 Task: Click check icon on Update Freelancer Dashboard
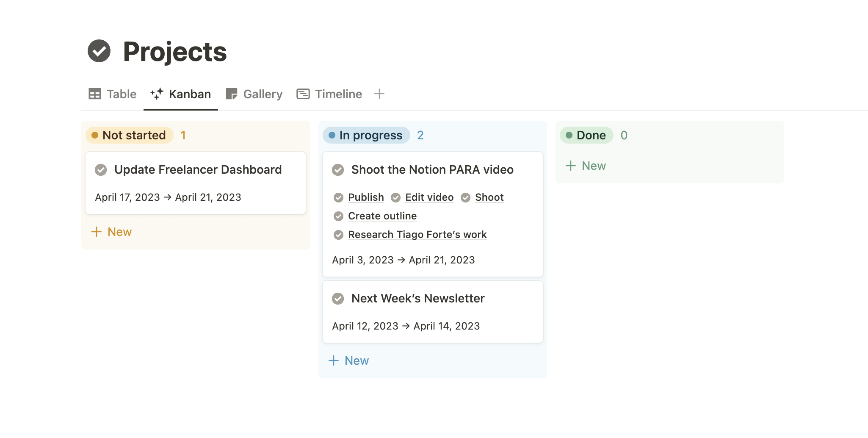(101, 170)
